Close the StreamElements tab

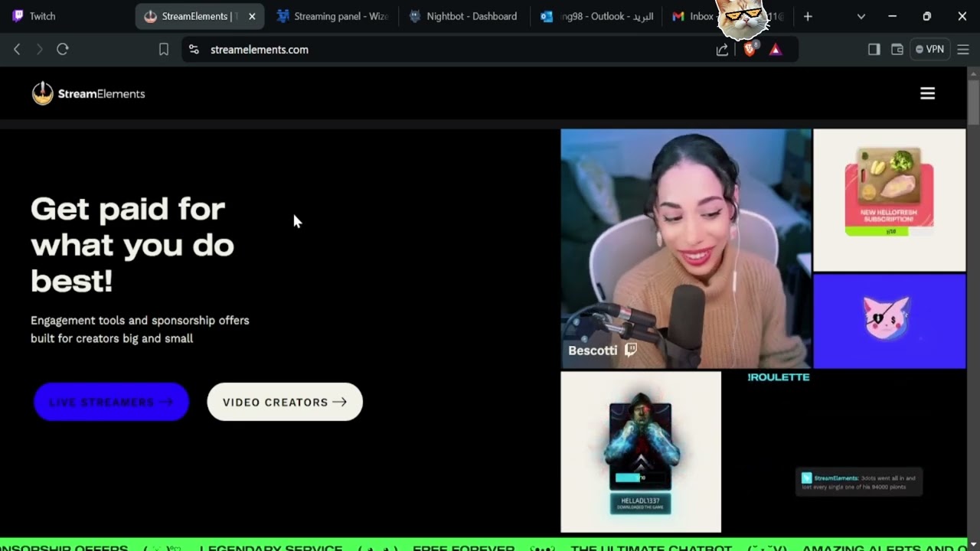click(252, 16)
